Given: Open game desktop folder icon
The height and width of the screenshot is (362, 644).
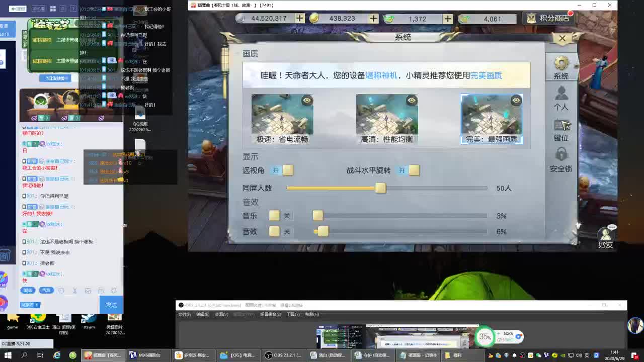Looking at the screenshot, I should (13, 320).
